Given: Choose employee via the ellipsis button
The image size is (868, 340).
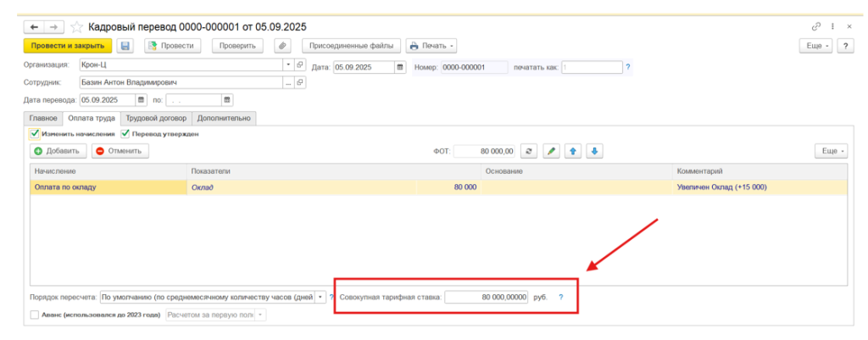Looking at the screenshot, I should click(x=288, y=82).
